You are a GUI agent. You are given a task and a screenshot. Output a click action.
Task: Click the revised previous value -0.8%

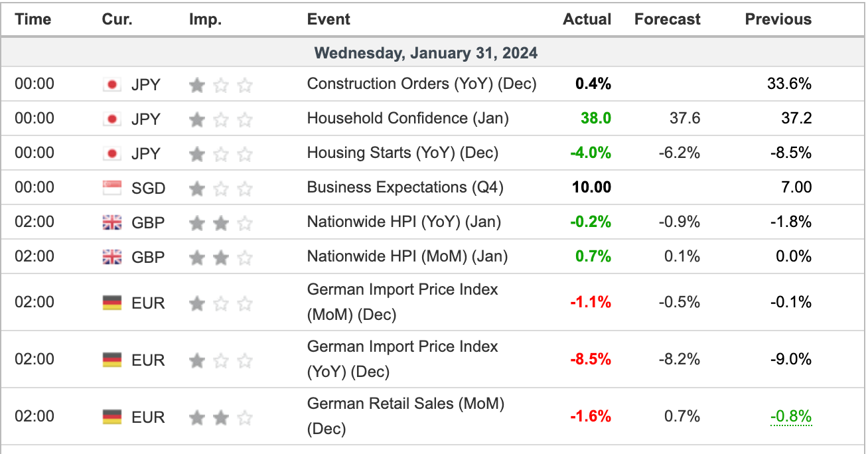coord(791,417)
